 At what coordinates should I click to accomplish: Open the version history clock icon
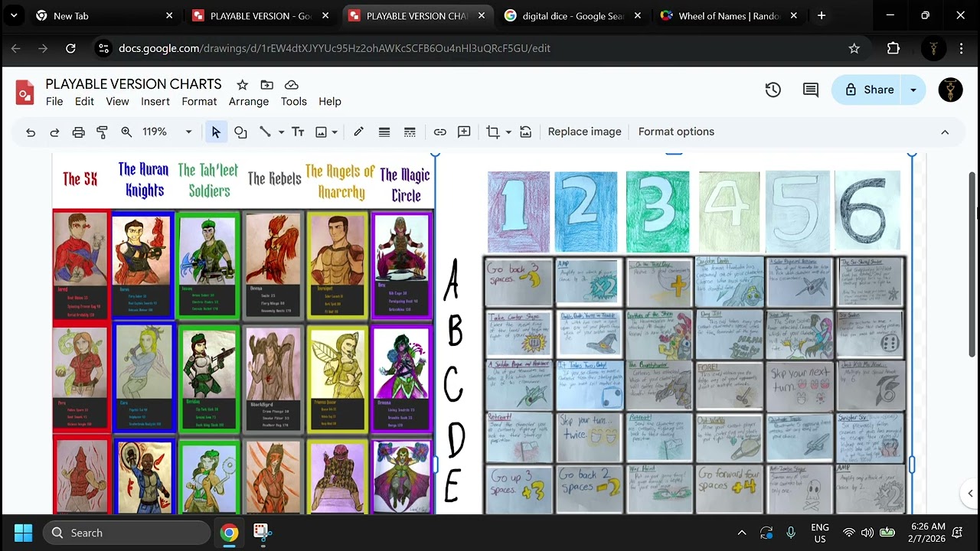click(x=773, y=90)
